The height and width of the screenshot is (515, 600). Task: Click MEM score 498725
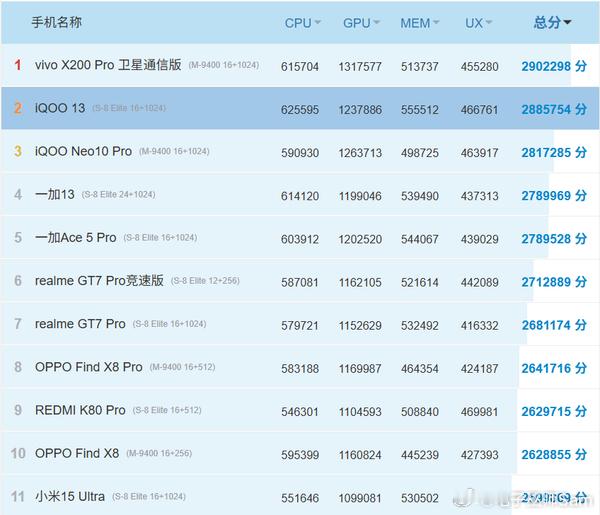pos(419,153)
